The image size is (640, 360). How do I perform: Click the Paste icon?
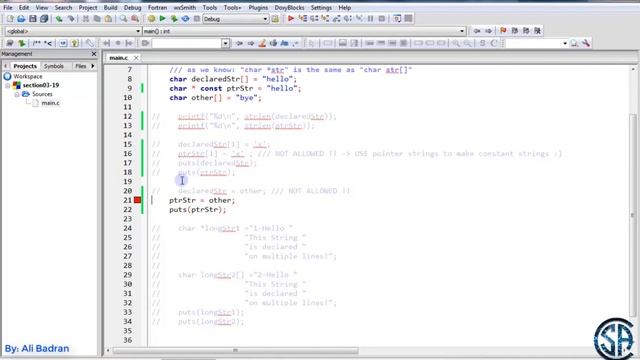click(108, 19)
